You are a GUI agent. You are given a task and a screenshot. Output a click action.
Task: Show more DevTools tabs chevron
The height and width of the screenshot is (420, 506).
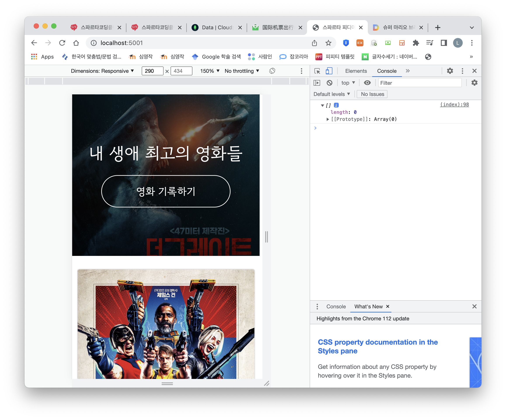pos(407,71)
